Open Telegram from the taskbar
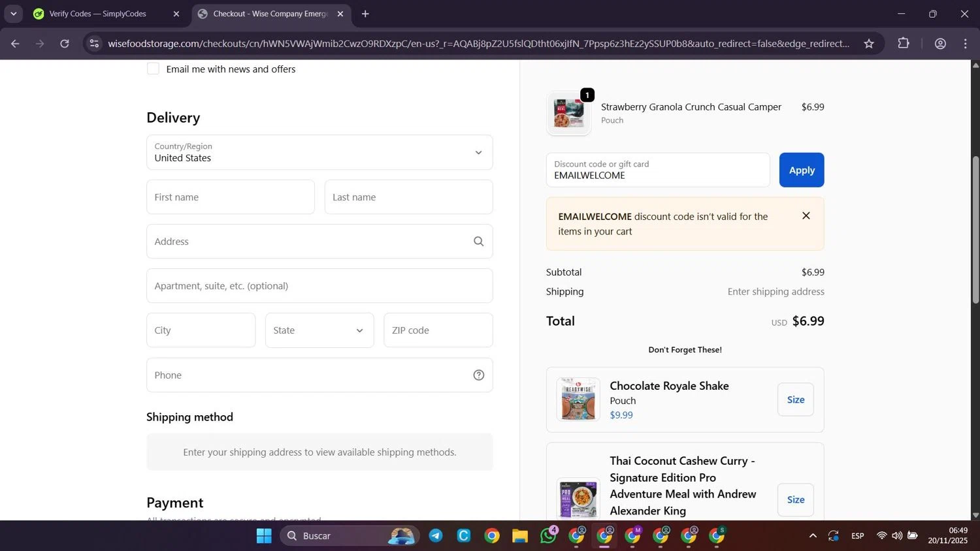 (x=436, y=536)
